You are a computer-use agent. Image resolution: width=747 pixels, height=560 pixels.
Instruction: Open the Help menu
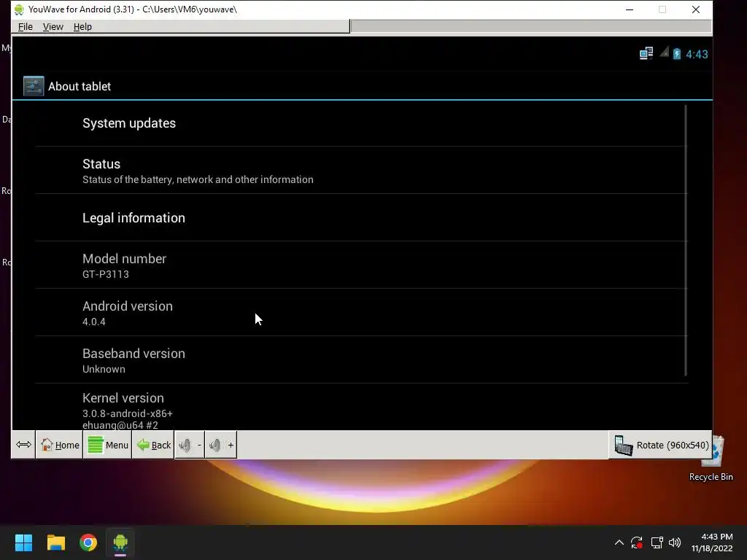point(82,27)
